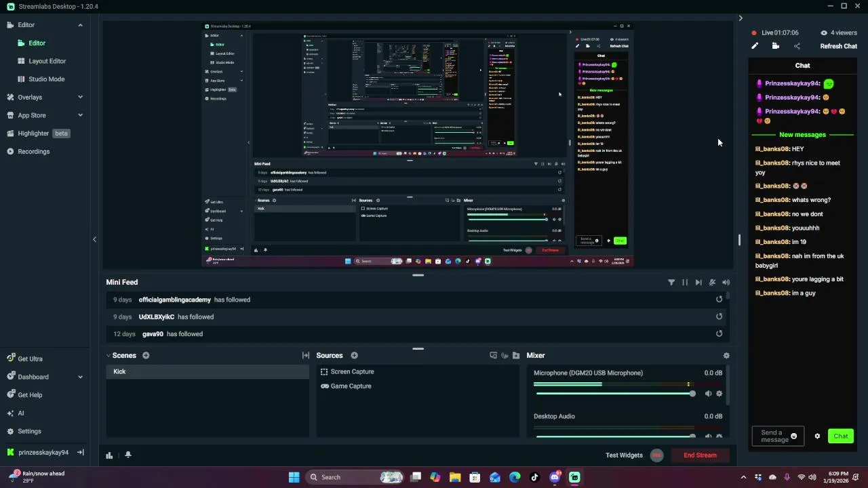Open the performance stats bar chart icon
The width and height of the screenshot is (868, 488).
pos(109,455)
